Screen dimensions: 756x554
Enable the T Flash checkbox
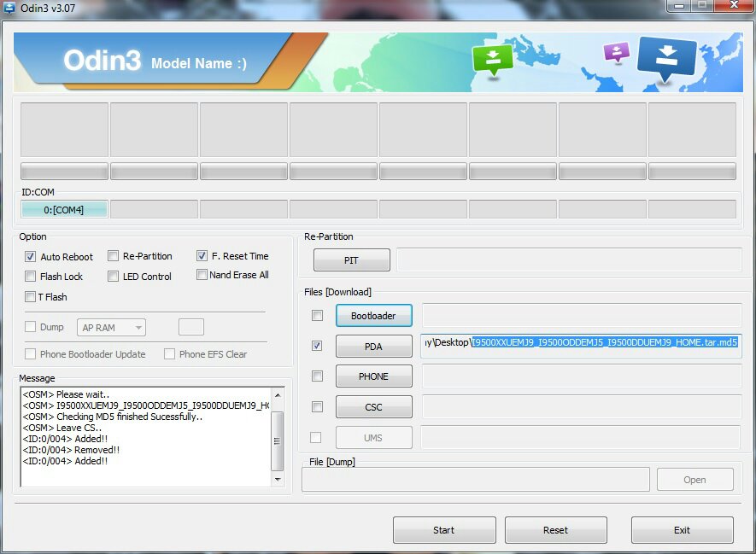click(x=30, y=297)
